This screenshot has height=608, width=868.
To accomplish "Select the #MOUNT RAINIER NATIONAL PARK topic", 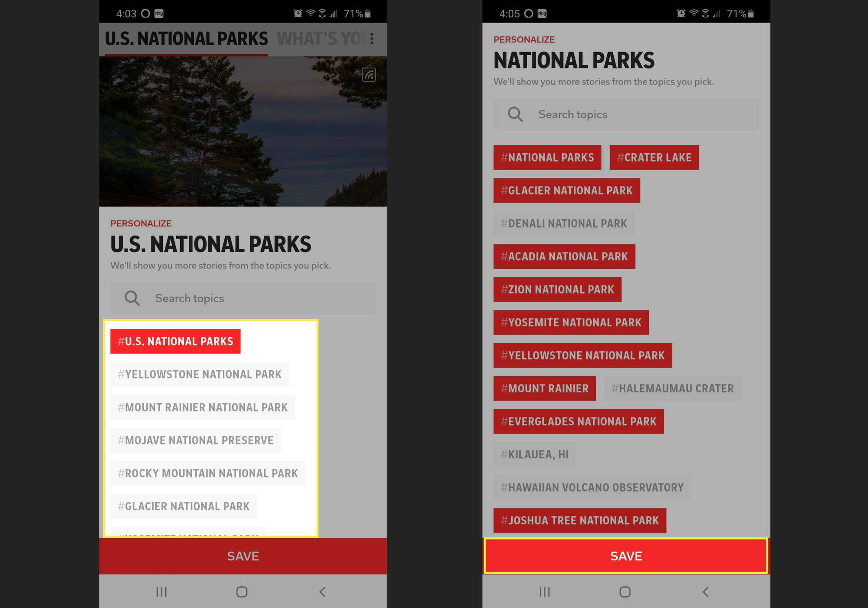I will 203,407.
